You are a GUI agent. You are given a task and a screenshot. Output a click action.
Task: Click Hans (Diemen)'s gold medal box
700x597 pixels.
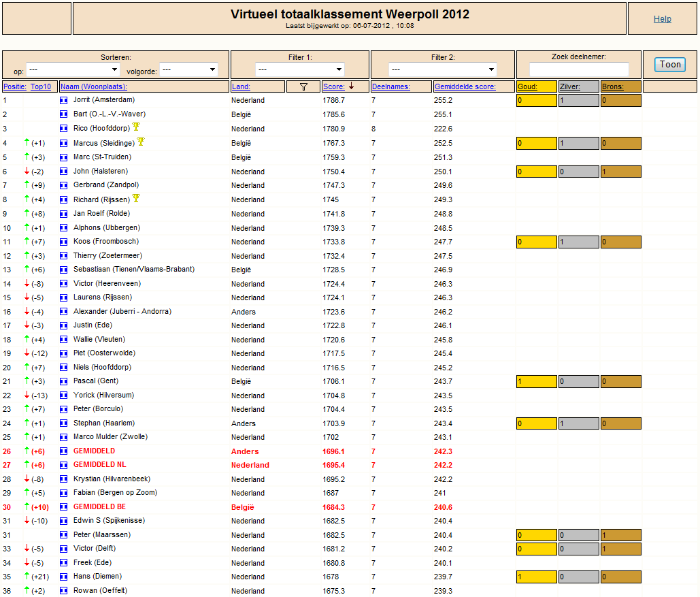click(x=537, y=577)
